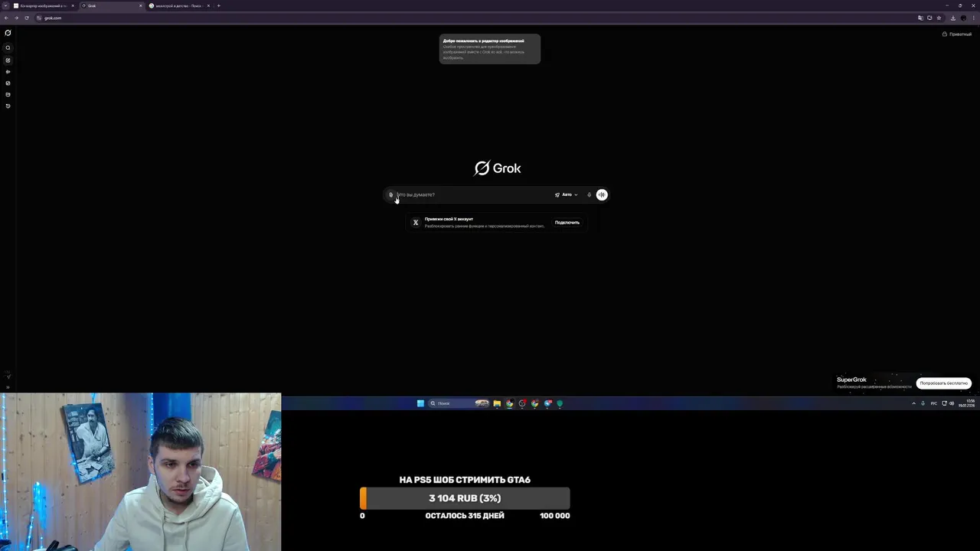Go forward with the browser forward arrow
The width and height of the screenshot is (980, 551).
pos(16,18)
